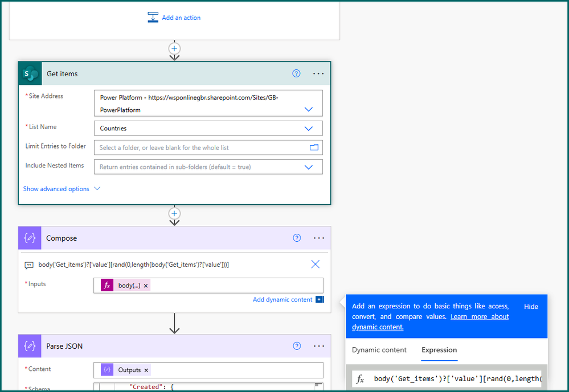569x392 pixels.
Task: Click the SharePoint icon on Get items
Action: [30, 73]
